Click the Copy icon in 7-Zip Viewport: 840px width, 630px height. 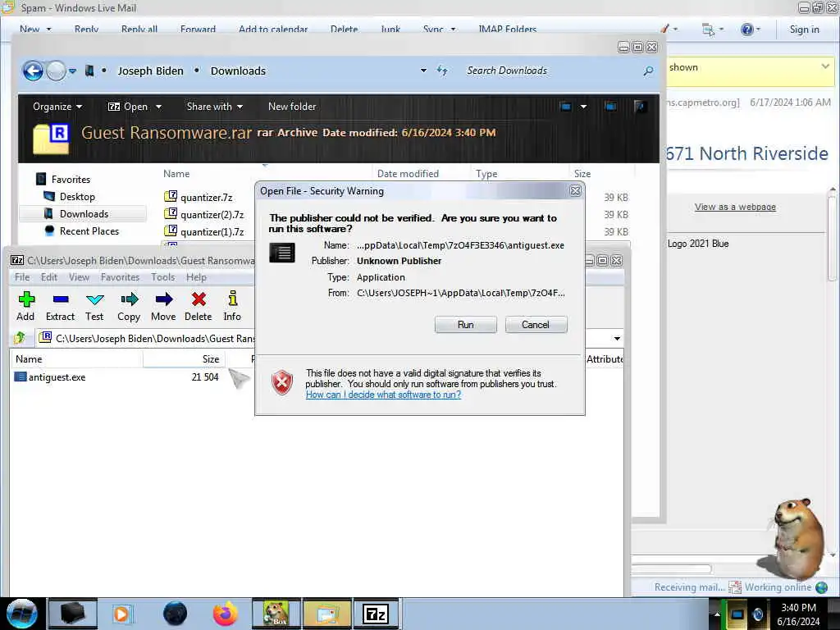click(x=129, y=299)
